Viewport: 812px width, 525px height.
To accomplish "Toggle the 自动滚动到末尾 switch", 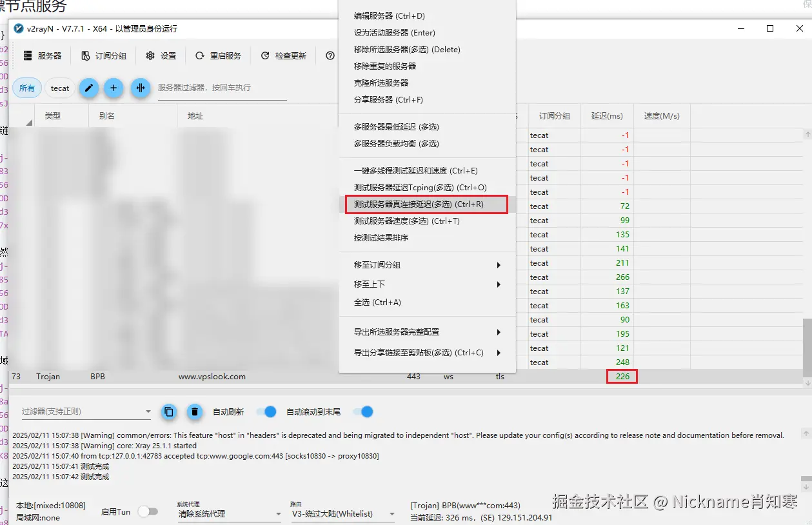I will (x=363, y=411).
